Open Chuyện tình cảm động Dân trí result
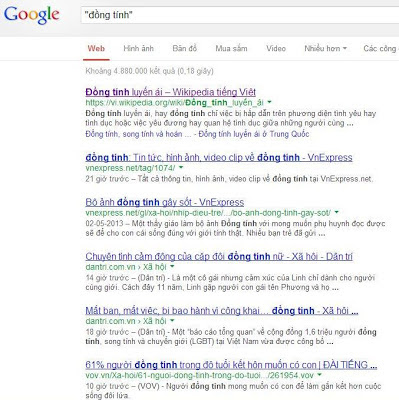399x400 pixels. point(219,256)
